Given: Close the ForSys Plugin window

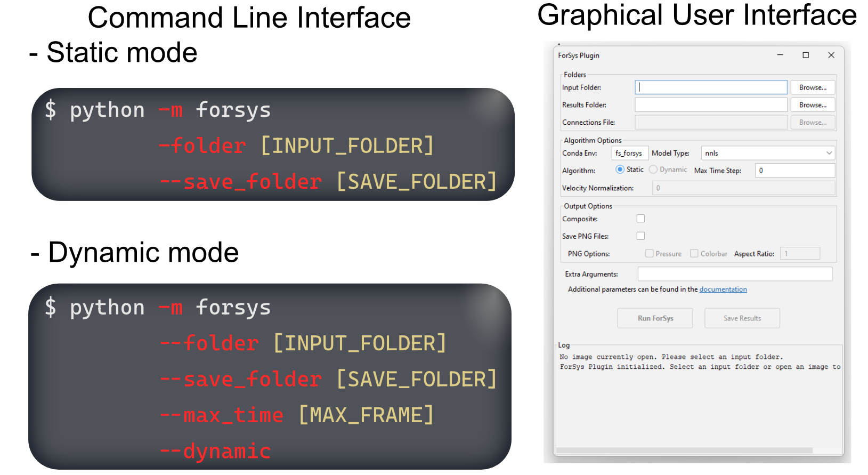Looking at the screenshot, I should point(831,55).
